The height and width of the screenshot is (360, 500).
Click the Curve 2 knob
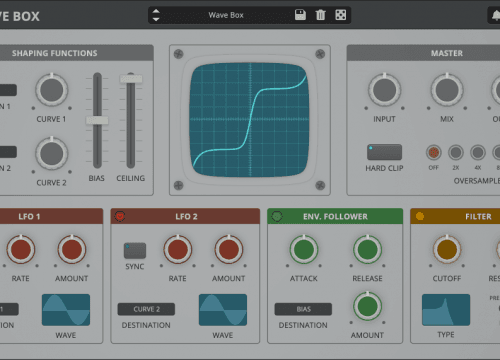pos(52,153)
